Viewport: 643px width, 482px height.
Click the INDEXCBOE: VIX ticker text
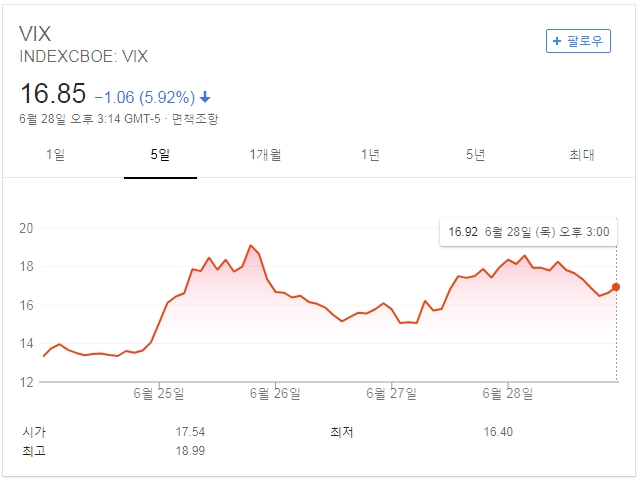[x=84, y=57]
